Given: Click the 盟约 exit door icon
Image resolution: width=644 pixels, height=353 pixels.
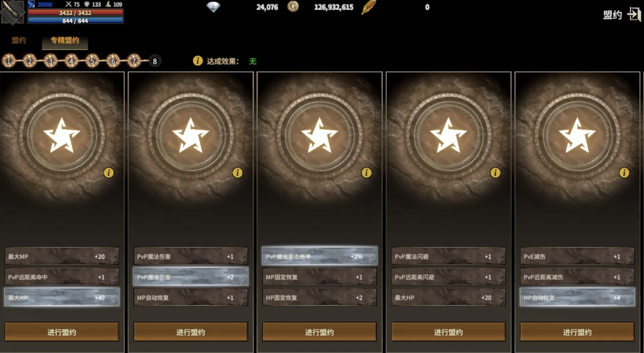Looking at the screenshot, I should [x=634, y=14].
